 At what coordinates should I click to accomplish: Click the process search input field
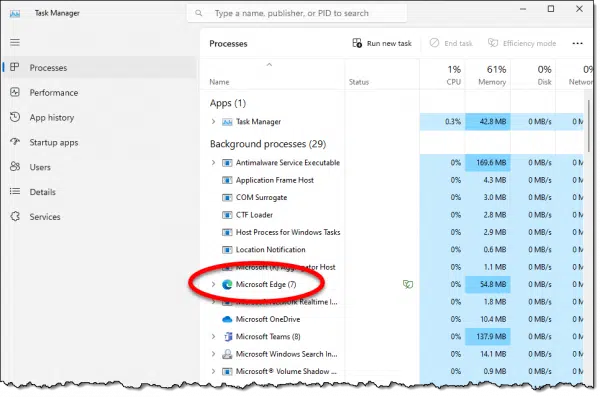pyautogui.click(x=297, y=13)
